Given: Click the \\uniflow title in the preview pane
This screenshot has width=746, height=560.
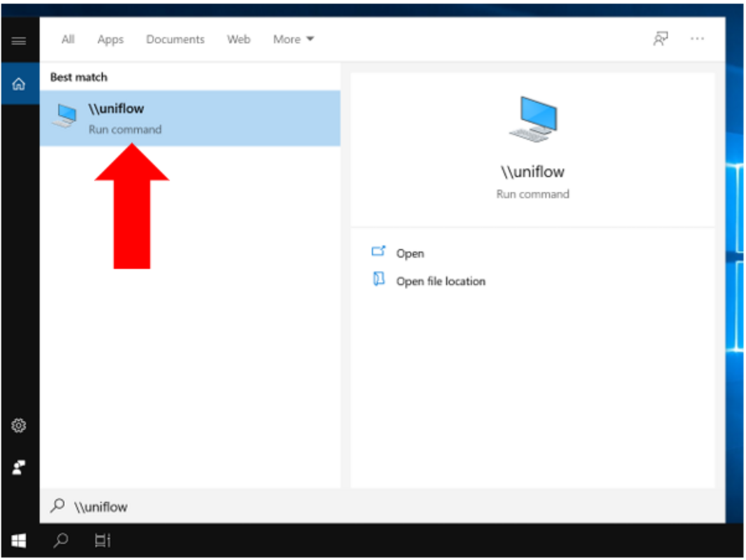Looking at the screenshot, I should coord(532,172).
